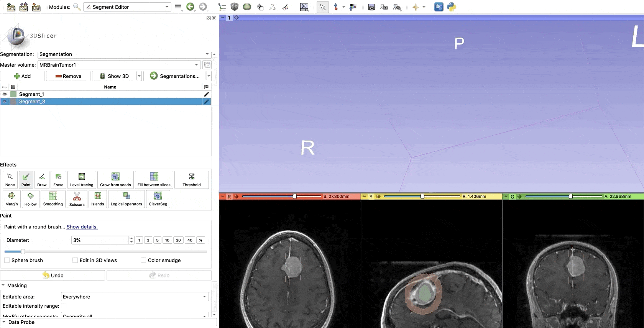Image resolution: width=644 pixels, height=328 pixels.
Task: Open Segmentations button dropdown arrow
Action: 209,76
